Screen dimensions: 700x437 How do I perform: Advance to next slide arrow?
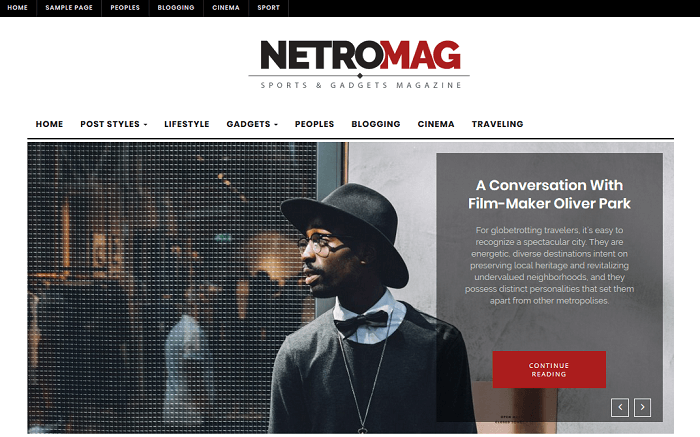pyautogui.click(x=642, y=407)
